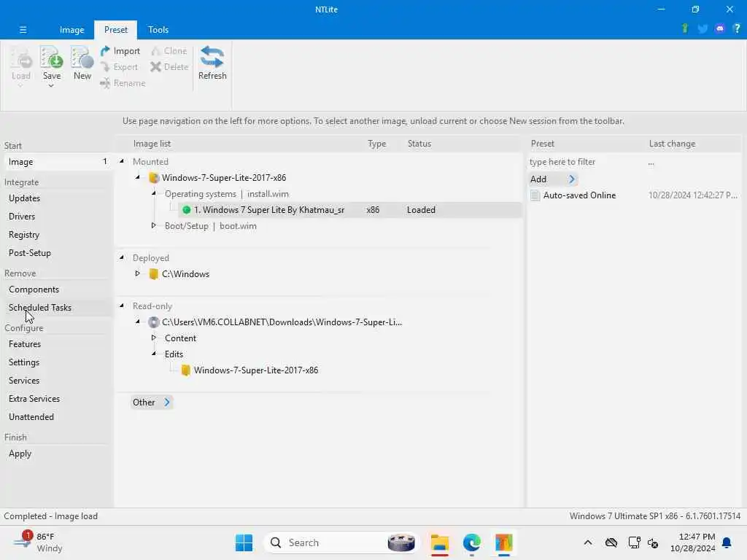Viewport: 747px width, 560px height.
Task: Switch to the Image ribbon tab
Action: pos(72,29)
